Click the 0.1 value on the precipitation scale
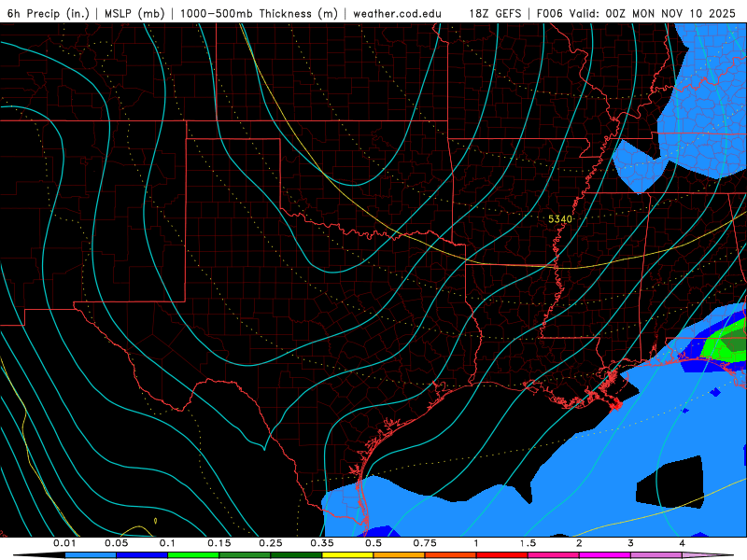This screenshot has width=747, height=560. [167, 543]
